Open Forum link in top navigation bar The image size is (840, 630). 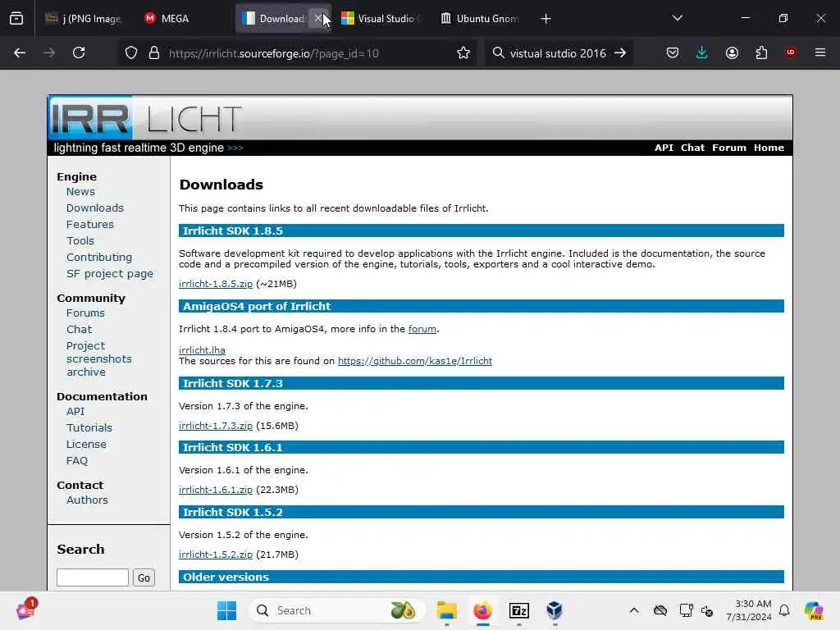coord(729,148)
